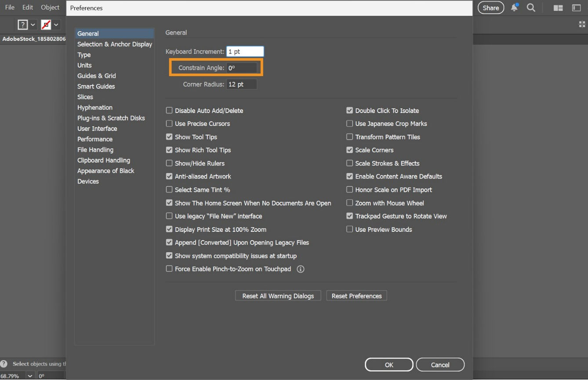Click the info icon beside Force Enable Pinch-to-Zoom
The width and height of the screenshot is (588, 380).
(x=300, y=269)
